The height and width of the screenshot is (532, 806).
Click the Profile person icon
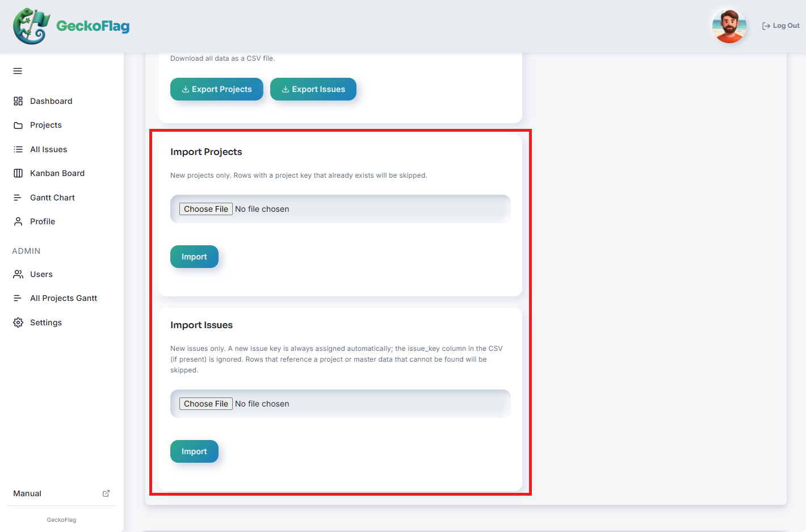[18, 221]
